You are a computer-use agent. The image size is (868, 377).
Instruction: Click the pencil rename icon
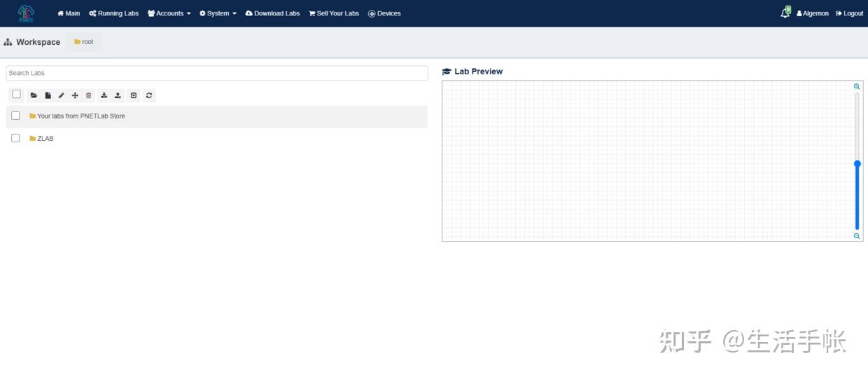(61, 95)
